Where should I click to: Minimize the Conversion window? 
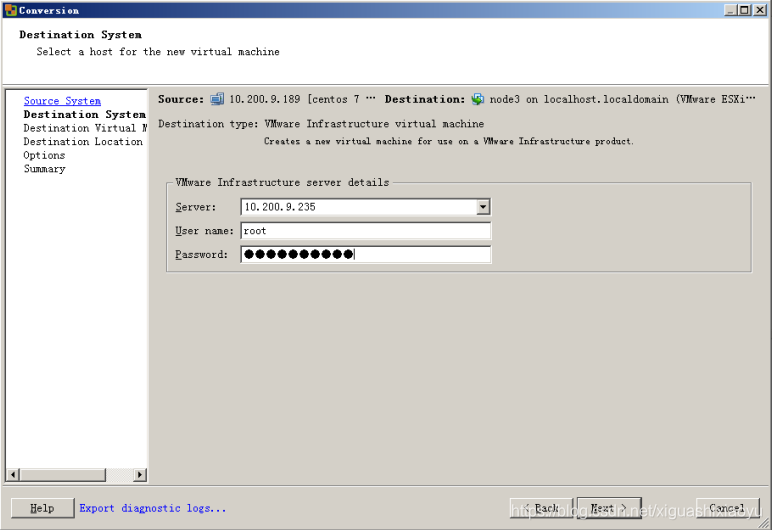(x=731, y=10)
